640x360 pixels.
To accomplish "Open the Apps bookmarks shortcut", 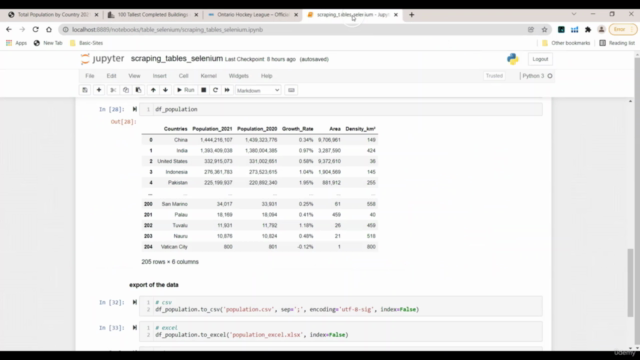I will coord(16,43).
